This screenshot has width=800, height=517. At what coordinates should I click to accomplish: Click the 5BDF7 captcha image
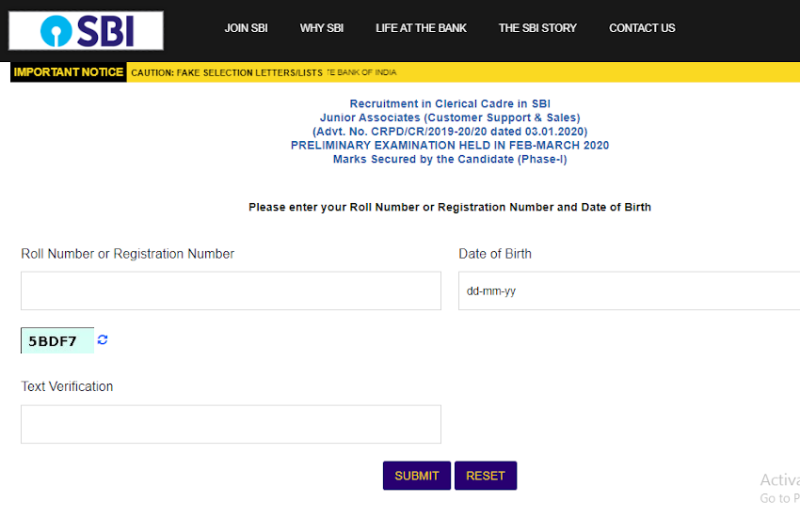coord(57,340)
